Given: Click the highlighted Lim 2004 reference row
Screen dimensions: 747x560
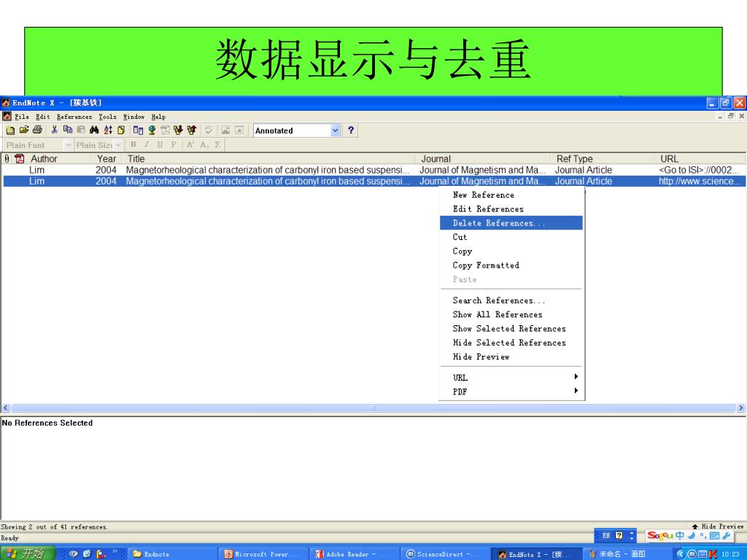Looking at the screenshot, I should (374, 181).
